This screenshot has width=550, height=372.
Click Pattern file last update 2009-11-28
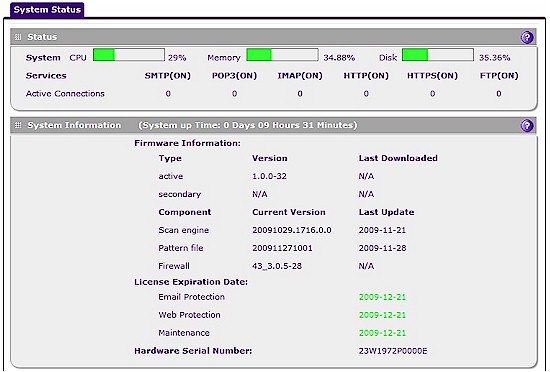tap(382, 248)
